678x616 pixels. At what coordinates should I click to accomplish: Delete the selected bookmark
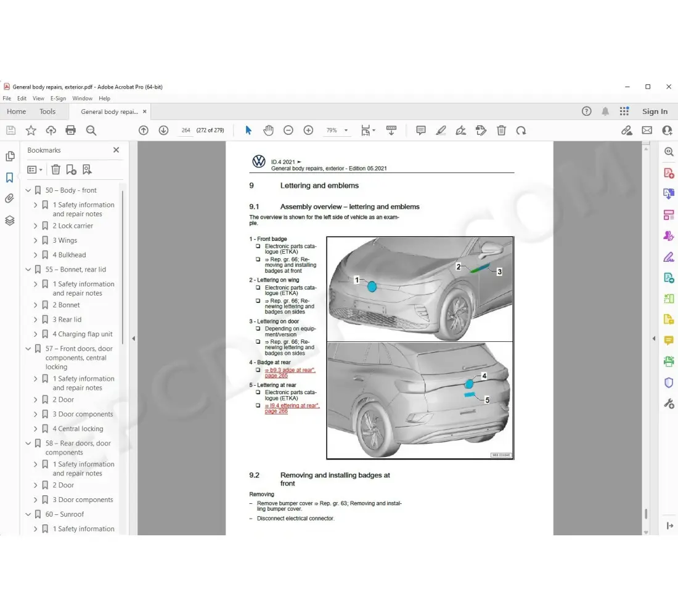point(55,169)
